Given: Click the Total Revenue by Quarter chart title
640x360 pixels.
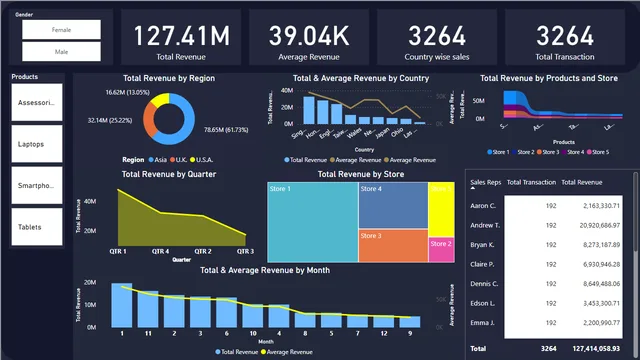Looking at the screenshot, I should (169, 174).
